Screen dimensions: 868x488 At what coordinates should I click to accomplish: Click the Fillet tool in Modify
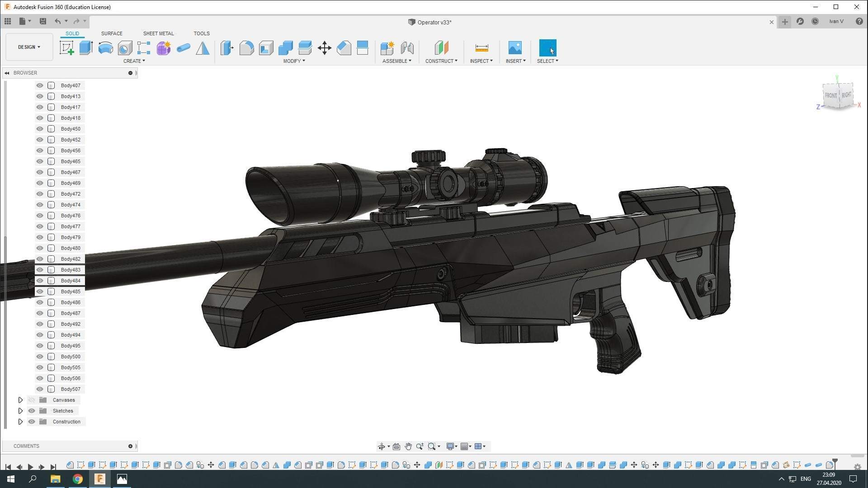pyautogui.click(x=246, y=48)
